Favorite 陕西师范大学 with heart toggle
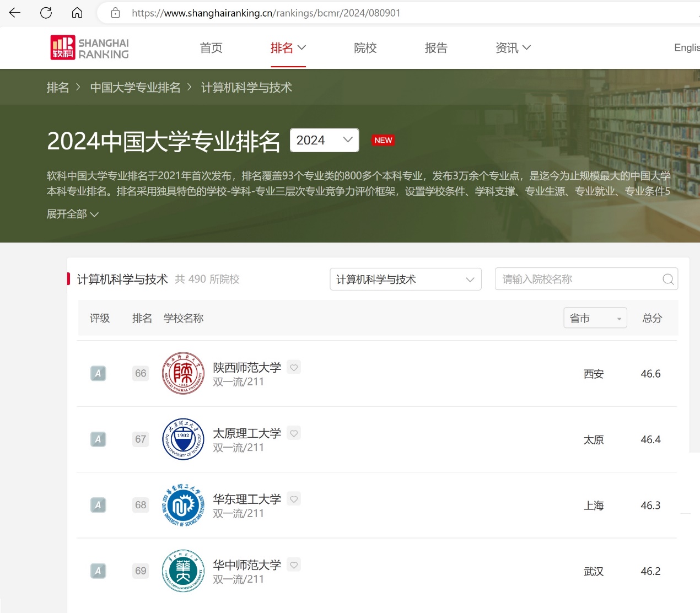This screenshot has width=700, height=613. coord(294,367)
